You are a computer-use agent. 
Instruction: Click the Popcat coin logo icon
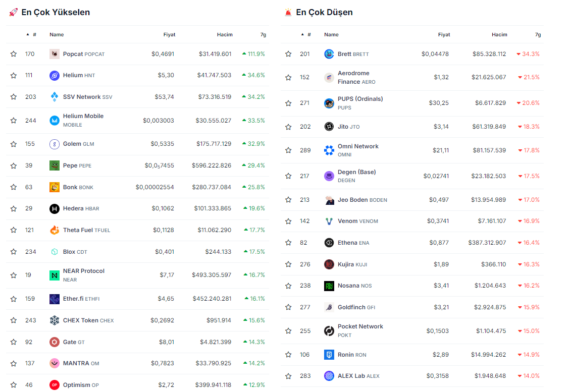click(55, 54)
